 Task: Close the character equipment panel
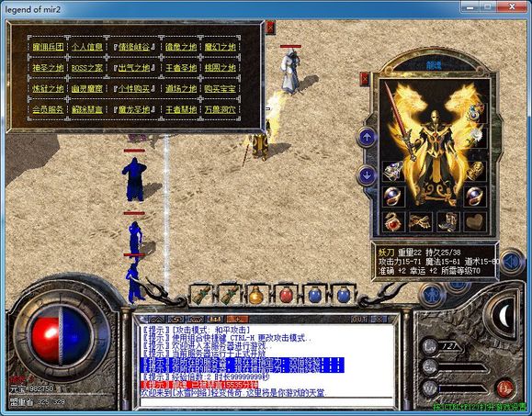(365, 79)
